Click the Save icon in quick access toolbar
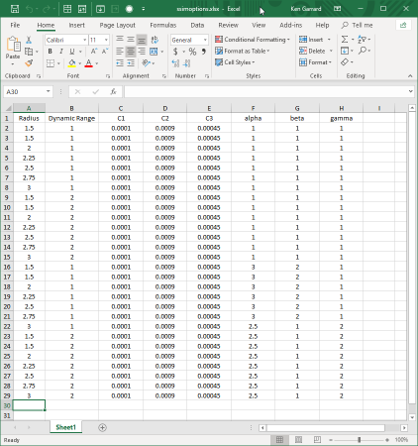 [15, 9]
